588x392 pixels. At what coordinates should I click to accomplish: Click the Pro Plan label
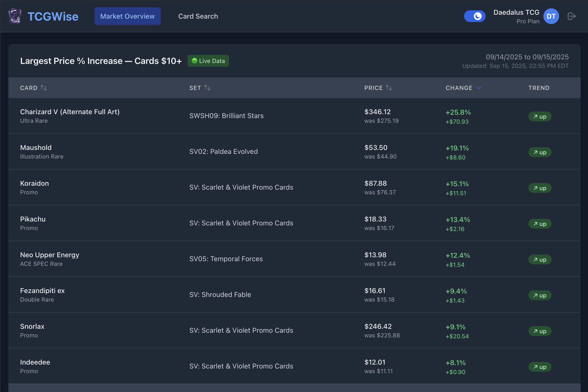pos(528,21)
